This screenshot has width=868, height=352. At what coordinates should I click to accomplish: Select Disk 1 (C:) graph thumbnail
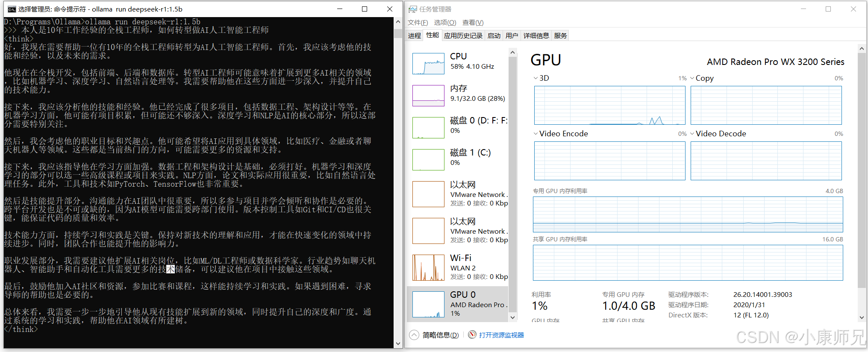coord(428,160)
